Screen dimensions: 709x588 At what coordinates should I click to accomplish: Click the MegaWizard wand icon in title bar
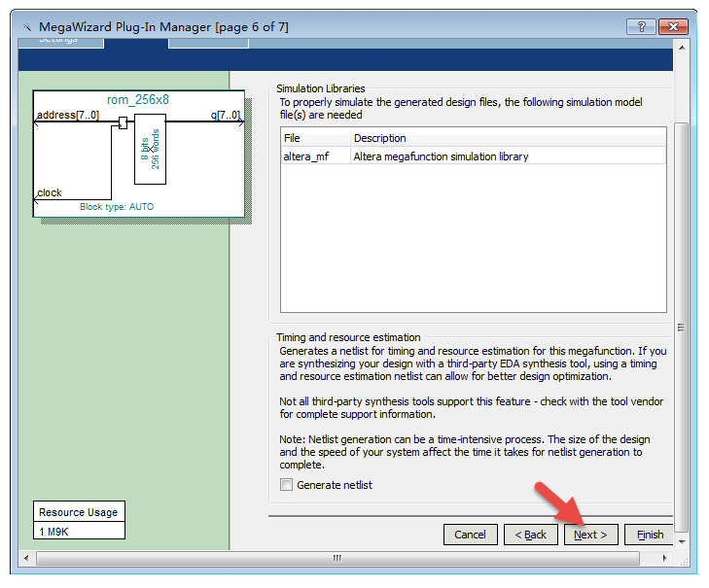[x=27, y=27]
